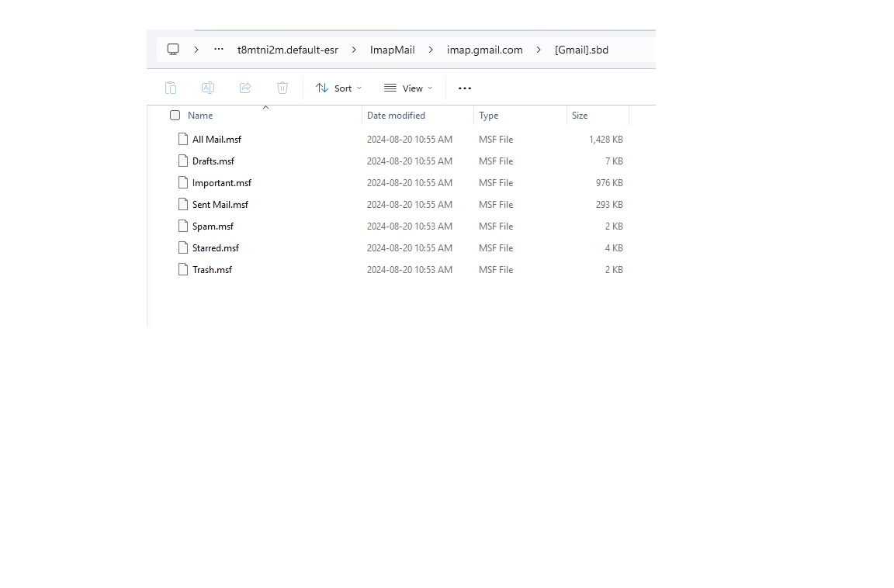Click the file icon of Sent Mail.msf
894x588 pixels.
pos(183,204)
